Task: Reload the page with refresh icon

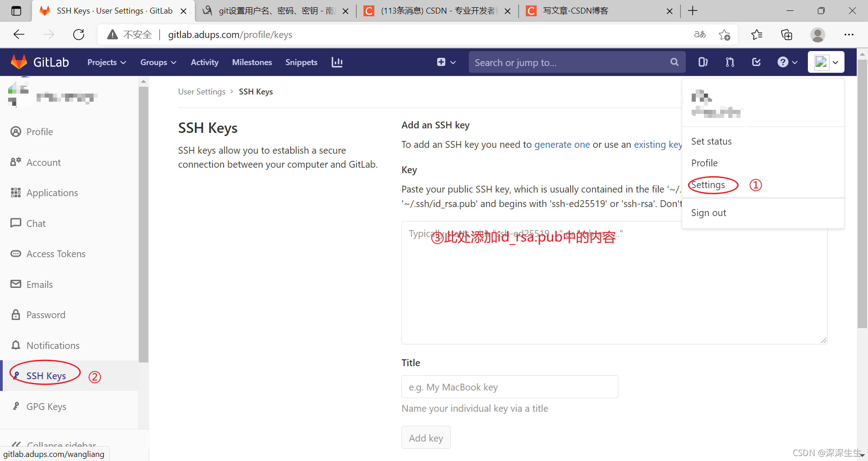Action: (79, 34)
